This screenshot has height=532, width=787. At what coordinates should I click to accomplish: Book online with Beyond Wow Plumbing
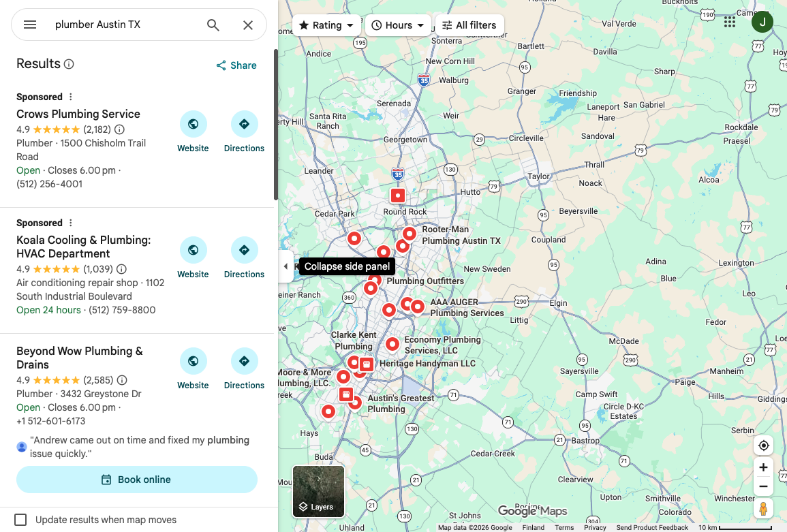click(136, 480)
